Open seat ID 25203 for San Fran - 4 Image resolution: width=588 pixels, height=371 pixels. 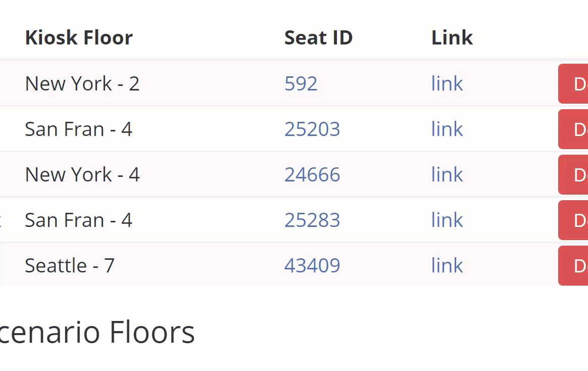point(312,129)
